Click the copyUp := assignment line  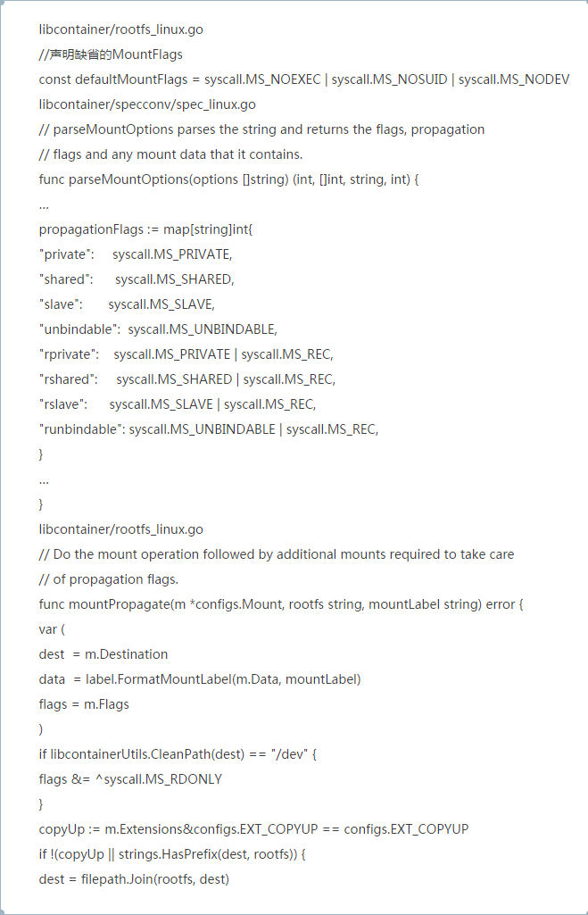[x=253, y=829]
